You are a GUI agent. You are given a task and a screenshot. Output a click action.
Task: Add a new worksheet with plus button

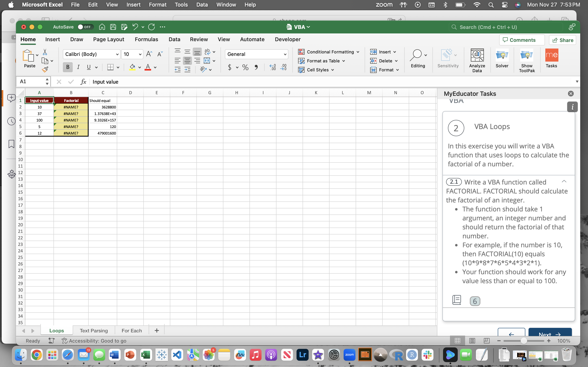tap(157, 330)
